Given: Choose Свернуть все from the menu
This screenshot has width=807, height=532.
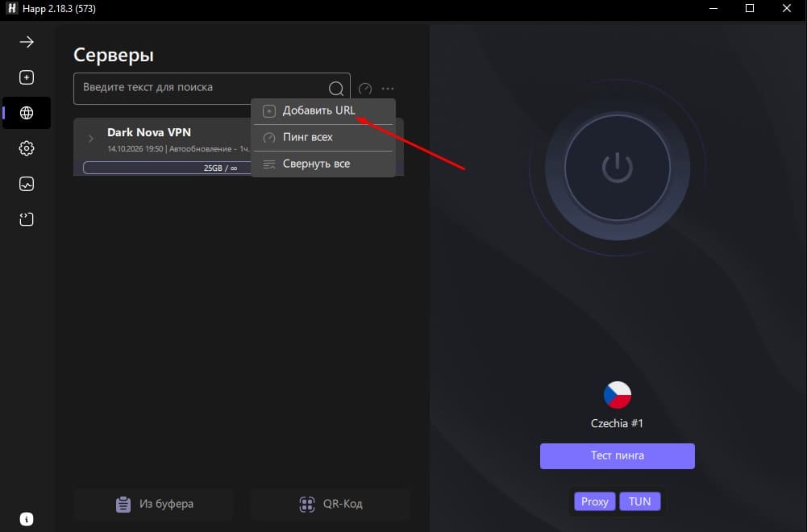Looking at the screenshot, I should coord(323,164).
